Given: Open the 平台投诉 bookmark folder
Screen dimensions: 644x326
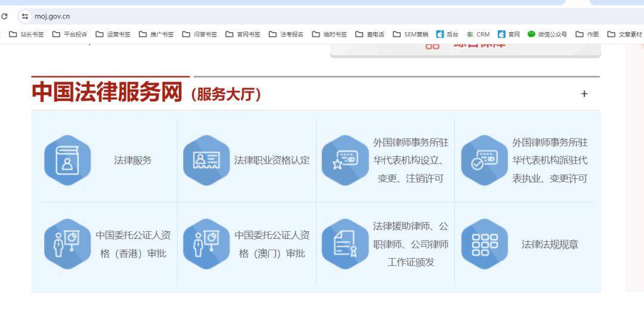Looking at the screenshot, I should point(70,34).
